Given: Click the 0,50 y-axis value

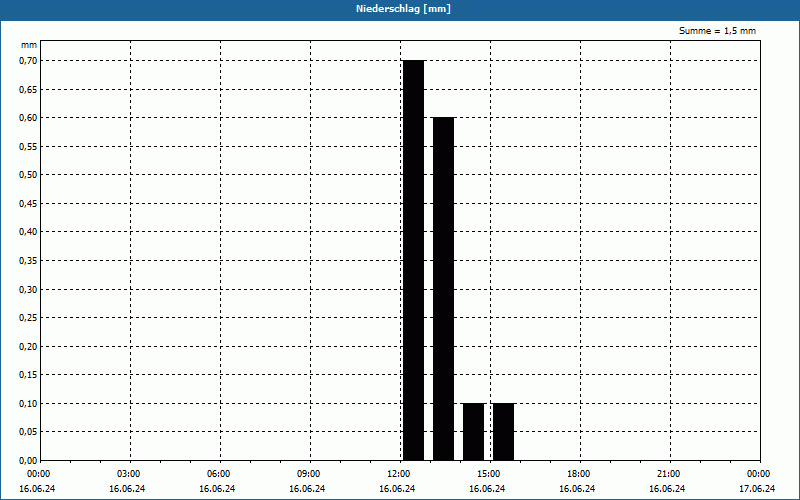Looking at the screenshot, I should (28, 175).
